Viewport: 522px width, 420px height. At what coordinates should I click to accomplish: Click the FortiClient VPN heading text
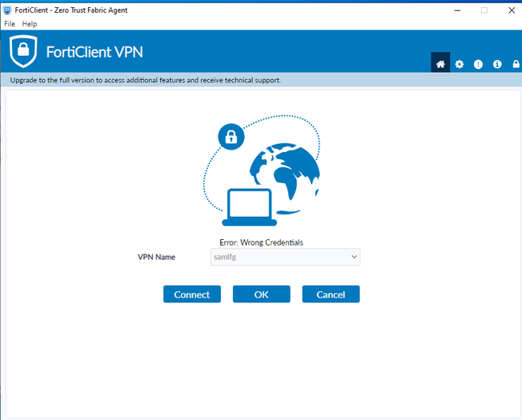[x=94, y=52]
